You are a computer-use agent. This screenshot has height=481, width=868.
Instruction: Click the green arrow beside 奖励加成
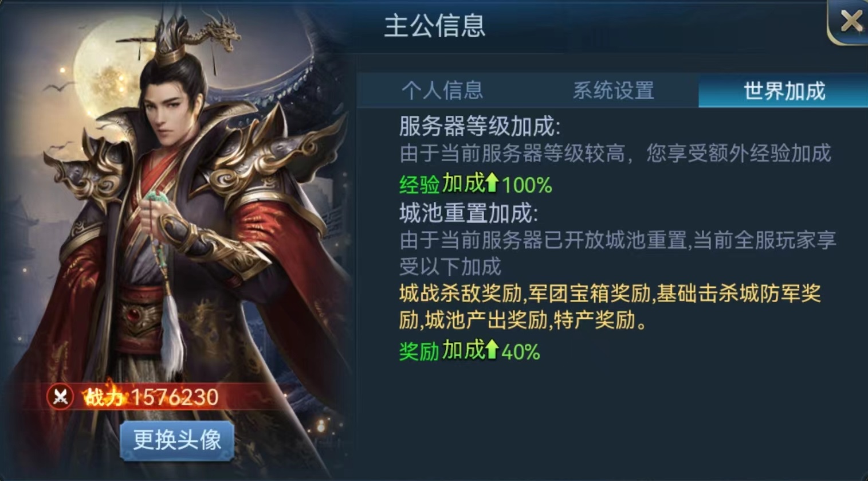(492, 349)
